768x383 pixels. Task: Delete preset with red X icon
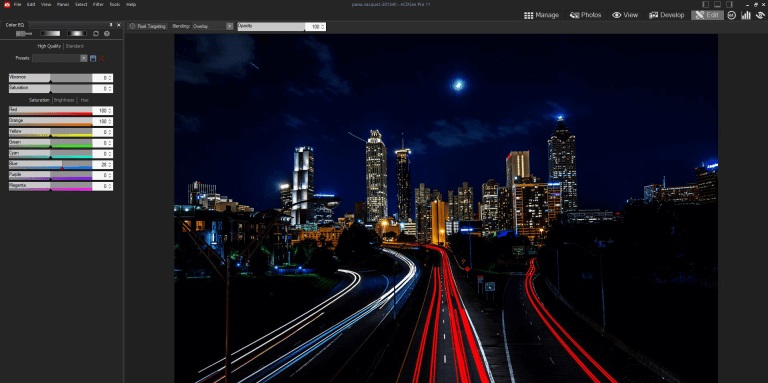pyautogui.click(x=102, y=58)
